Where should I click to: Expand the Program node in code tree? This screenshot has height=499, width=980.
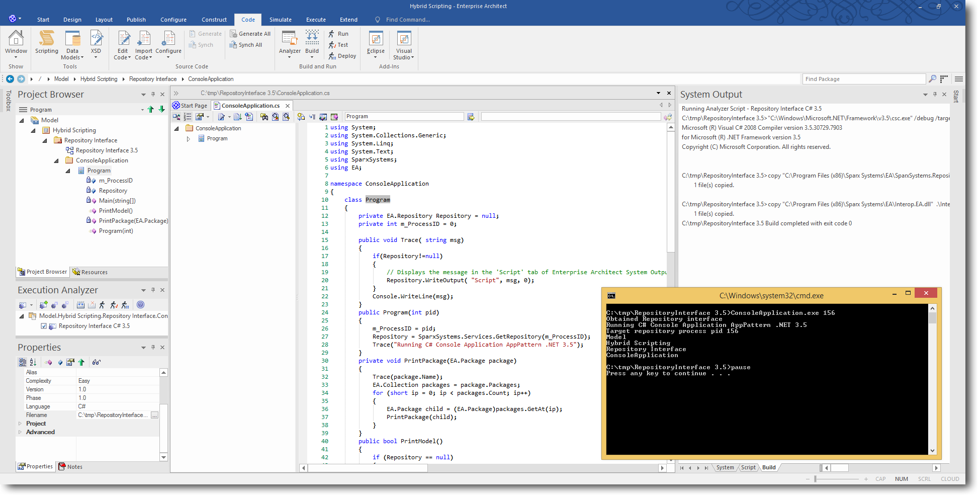pos(189,139)
